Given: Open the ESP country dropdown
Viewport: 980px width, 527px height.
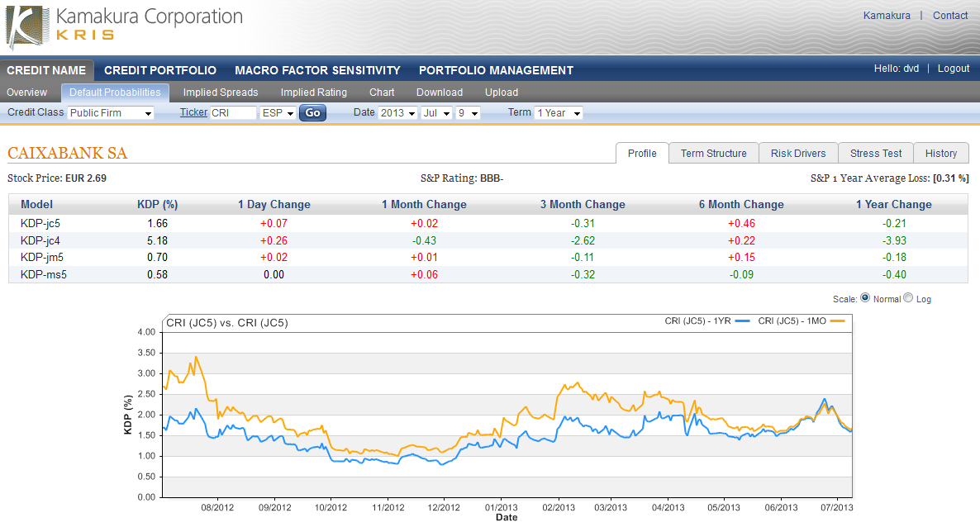Looking at the screenshot, I should tap(278, 112).
